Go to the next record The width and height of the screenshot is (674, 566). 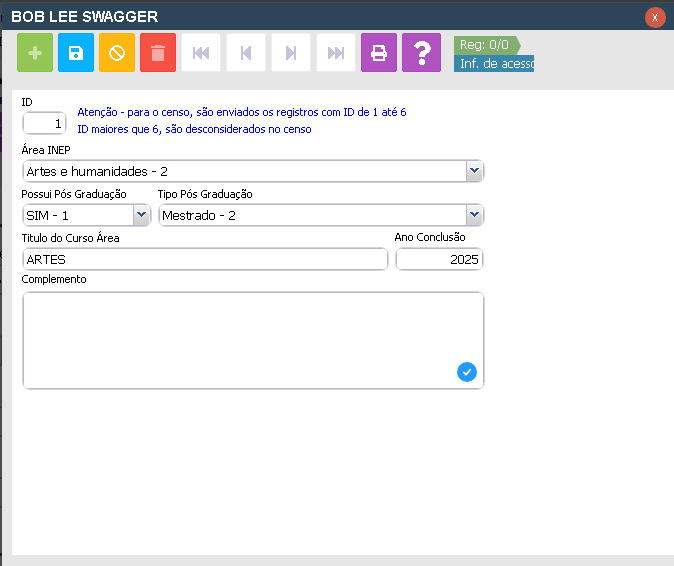click(291, 53)
